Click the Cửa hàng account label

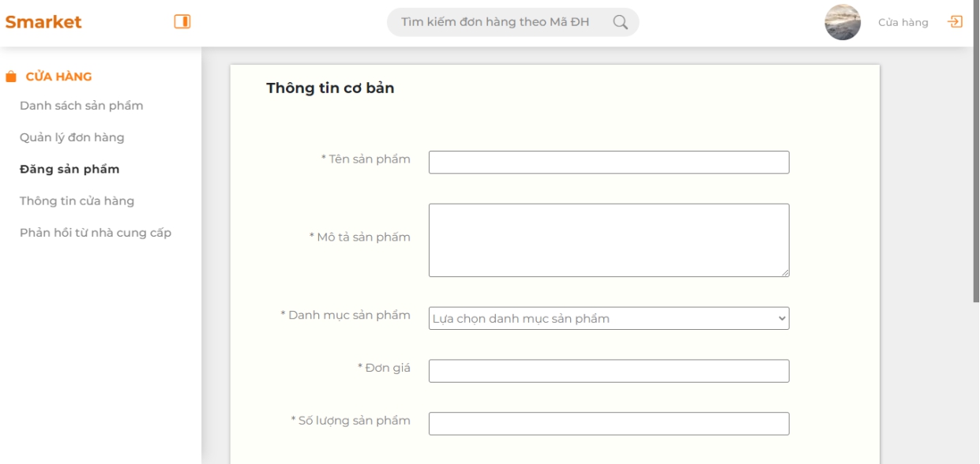click(903, 22)
